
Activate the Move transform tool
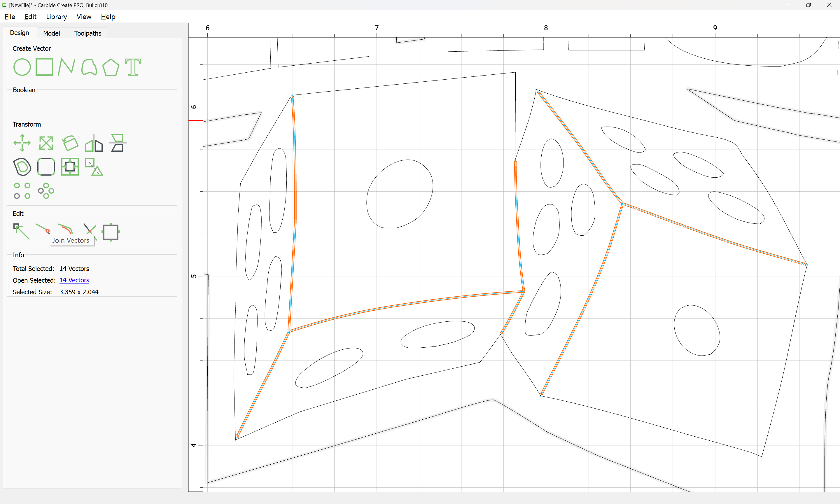pos(22,143)
